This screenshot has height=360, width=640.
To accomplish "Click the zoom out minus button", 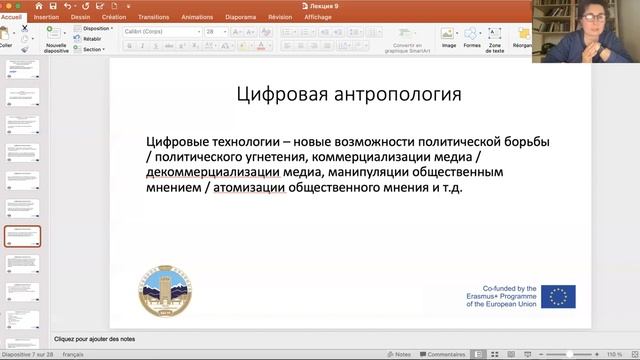I will 541,354.
